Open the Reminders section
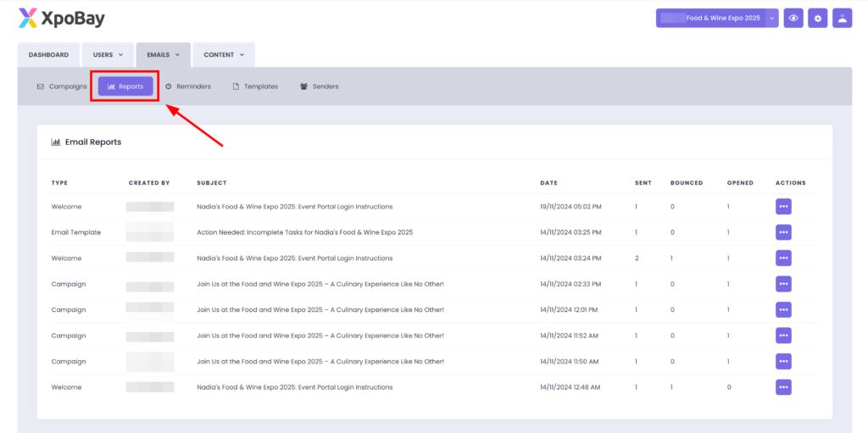 click(x=187, y=86)
